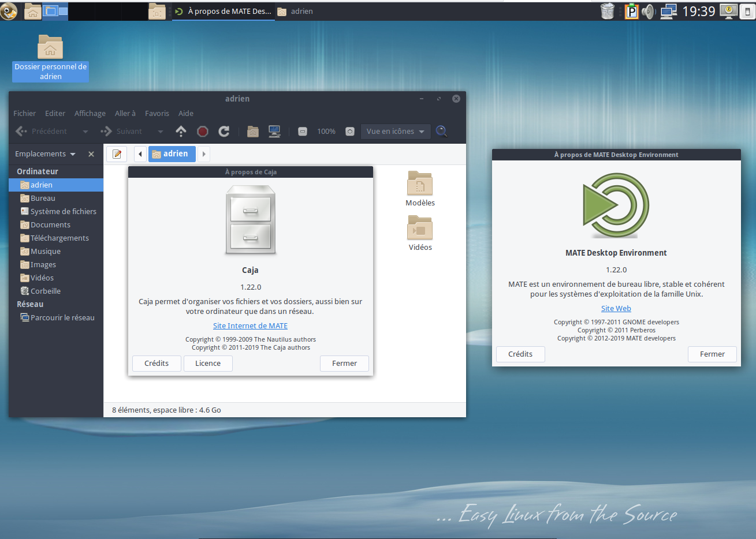756x539 pixels.
Task: Select 'adrien' in the sidebar
Action: [56, 185]
